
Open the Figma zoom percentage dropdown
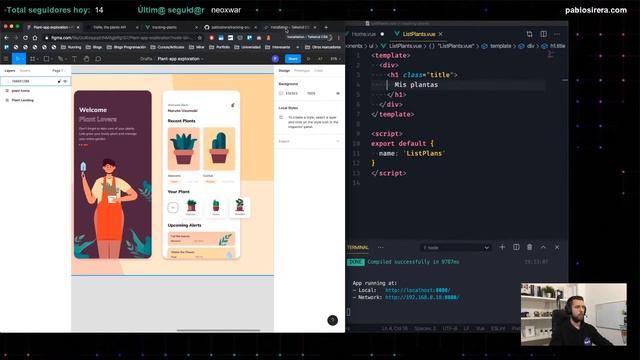tap(335, 59)
